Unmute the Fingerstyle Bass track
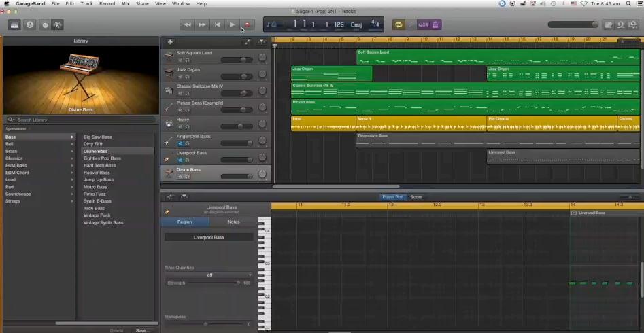 (x=180, y=143)
